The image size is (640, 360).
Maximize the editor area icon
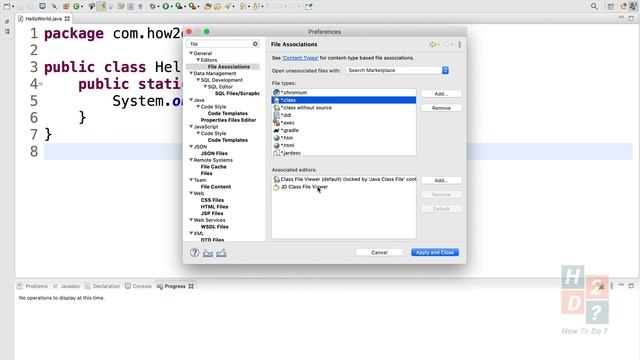pos(631,18)
